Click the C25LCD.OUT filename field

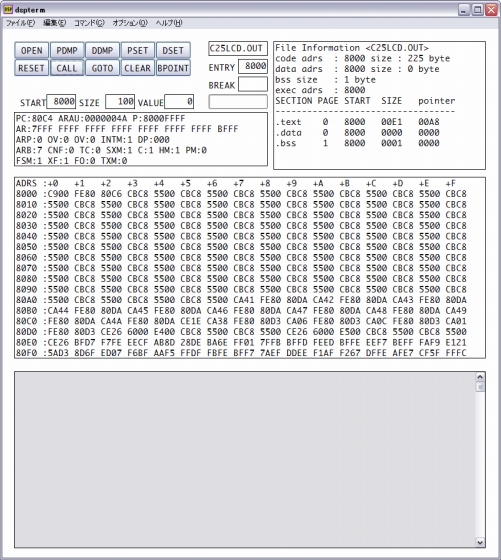[x=238, y=48]
